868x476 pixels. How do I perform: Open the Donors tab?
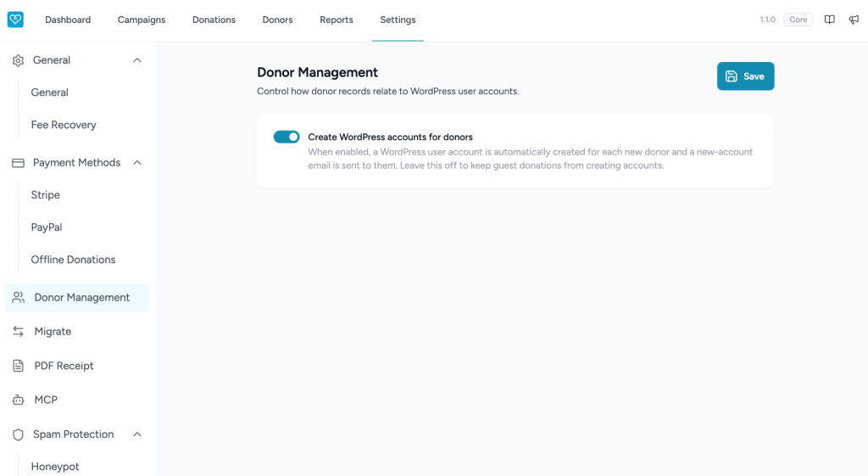pyautogui.click(x=277, y=20)
